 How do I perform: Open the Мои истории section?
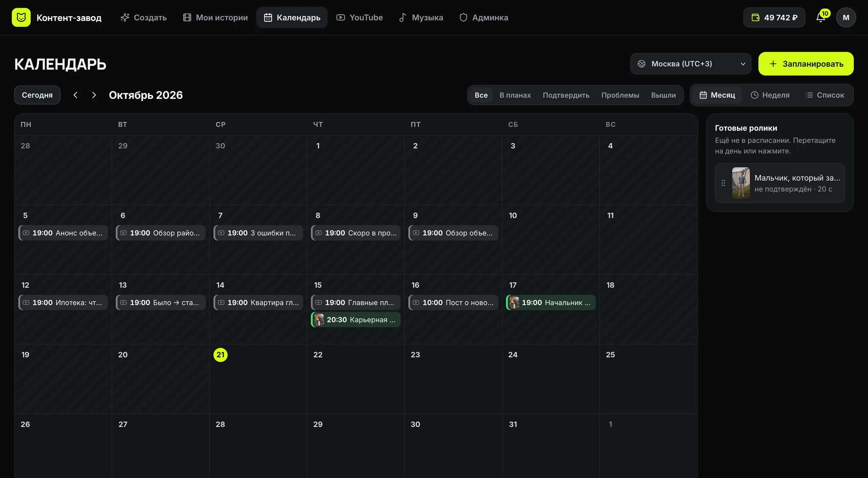click(x=215, y=17)
